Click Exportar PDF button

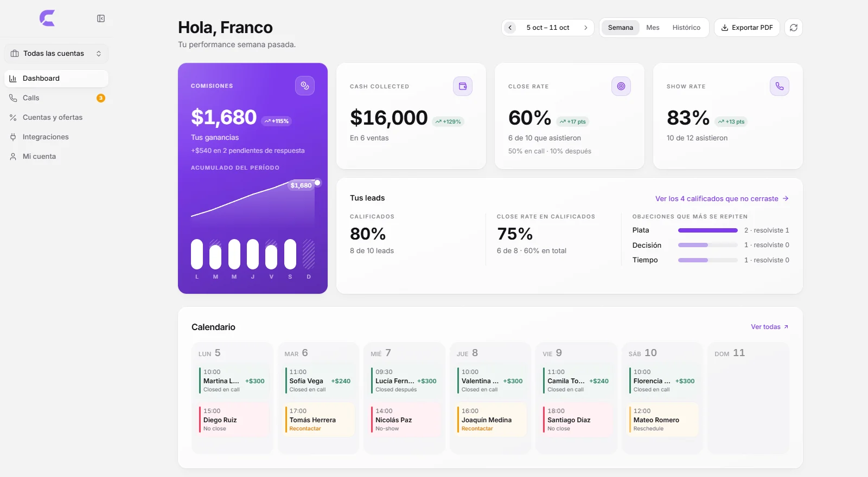(747, 28)
